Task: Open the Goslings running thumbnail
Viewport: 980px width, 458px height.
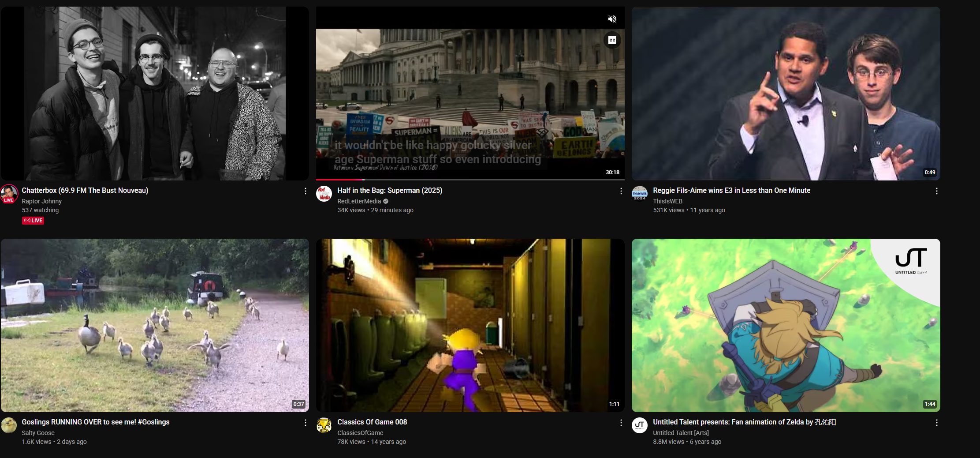Action: pos(155,325)
